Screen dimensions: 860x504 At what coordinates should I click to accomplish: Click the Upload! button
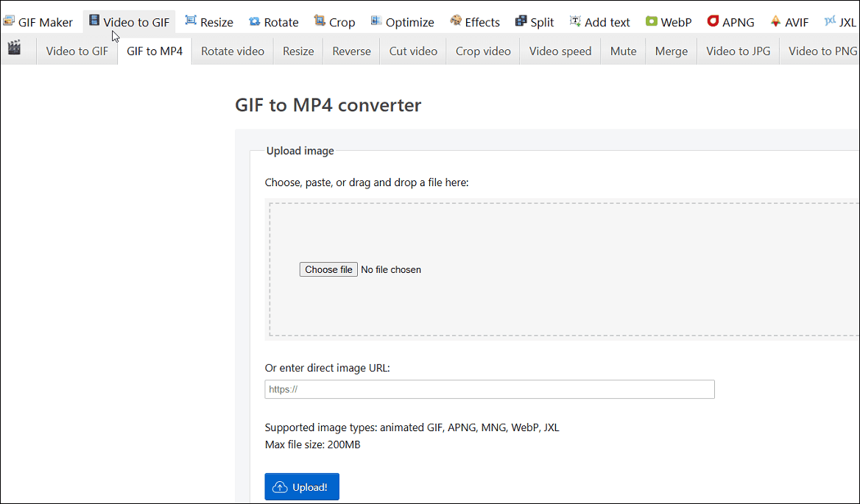pos(302,486)
